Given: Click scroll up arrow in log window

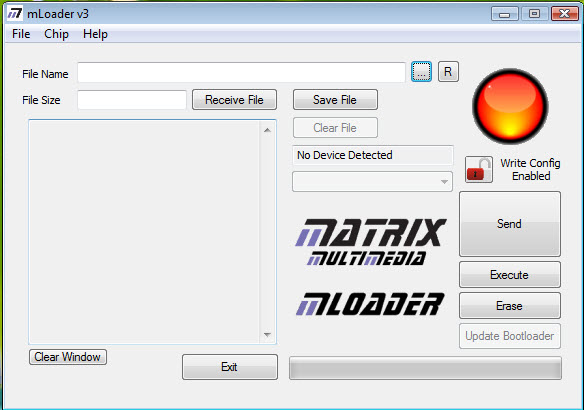Looking at the screenshot, I should [267, 130].
